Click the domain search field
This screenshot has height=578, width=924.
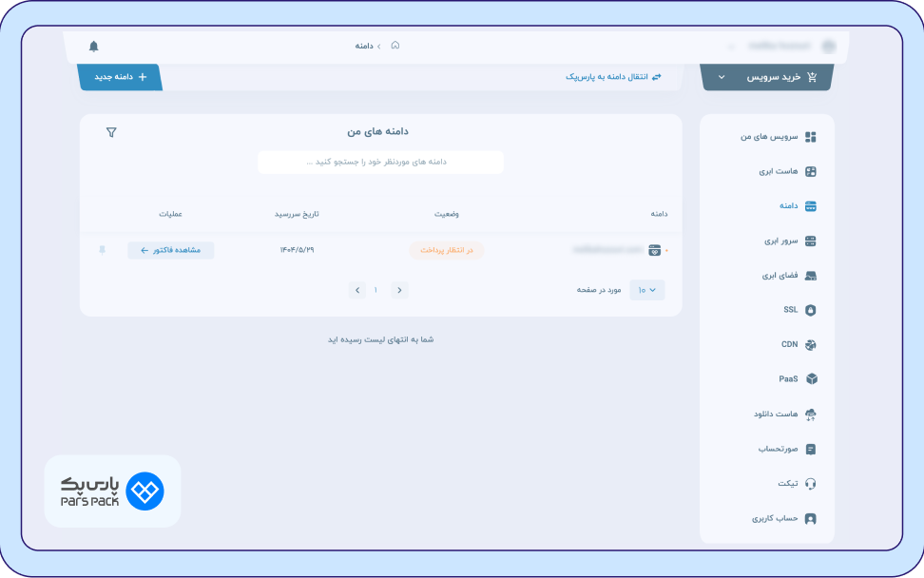point(380,162)
